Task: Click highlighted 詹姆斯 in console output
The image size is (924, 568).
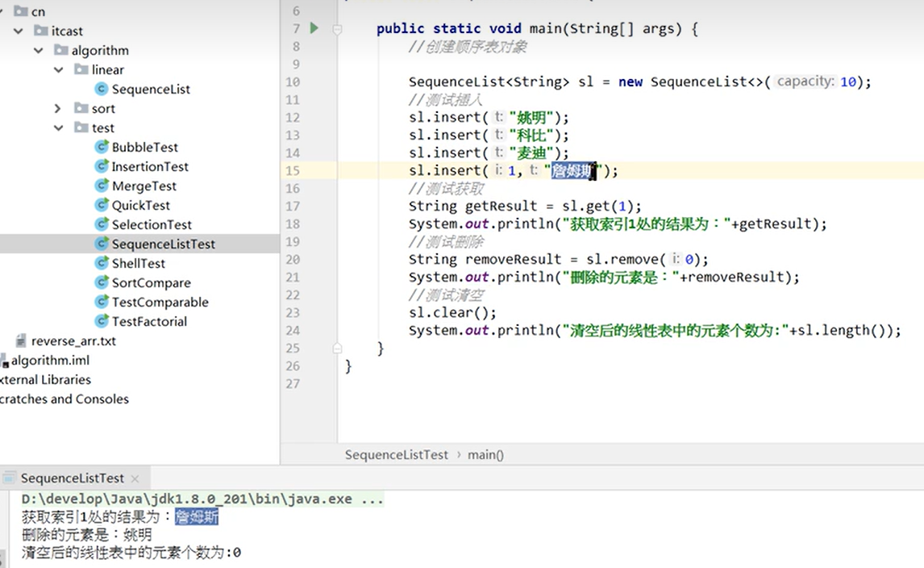Action: click(197, 516)
